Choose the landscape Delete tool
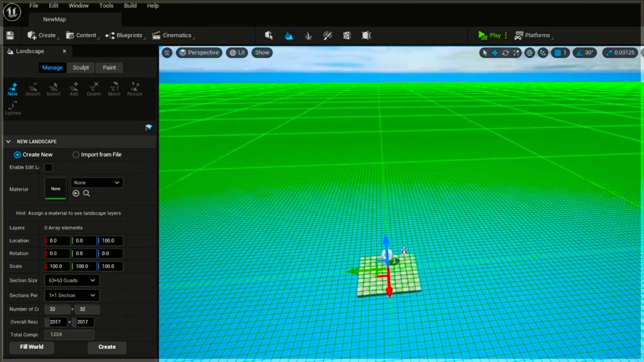The image size is (644, 362). point(94,89)
